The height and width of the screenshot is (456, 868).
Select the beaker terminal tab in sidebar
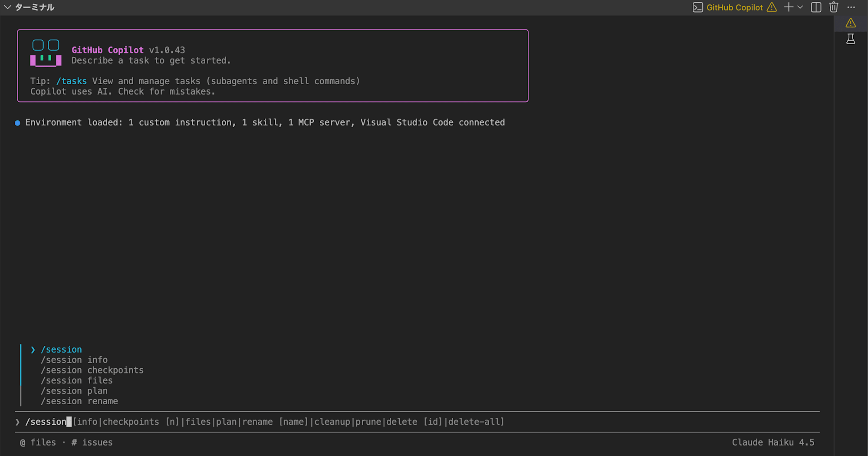(x=851, y=39)
